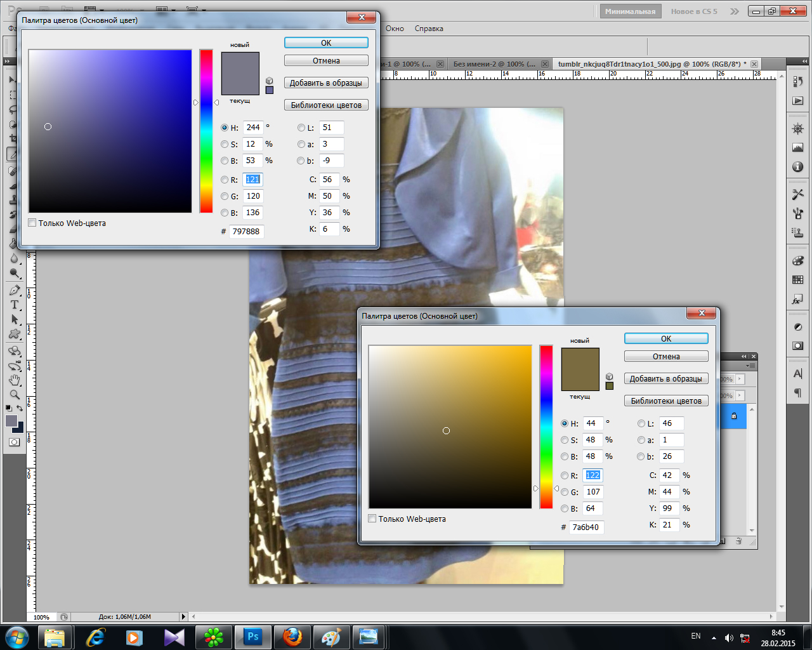Image resolution: width=812 pixels, height=650 pixels.
Task: Expand the workspace switcher double-arrow
Action: click(x=734, y=11)
